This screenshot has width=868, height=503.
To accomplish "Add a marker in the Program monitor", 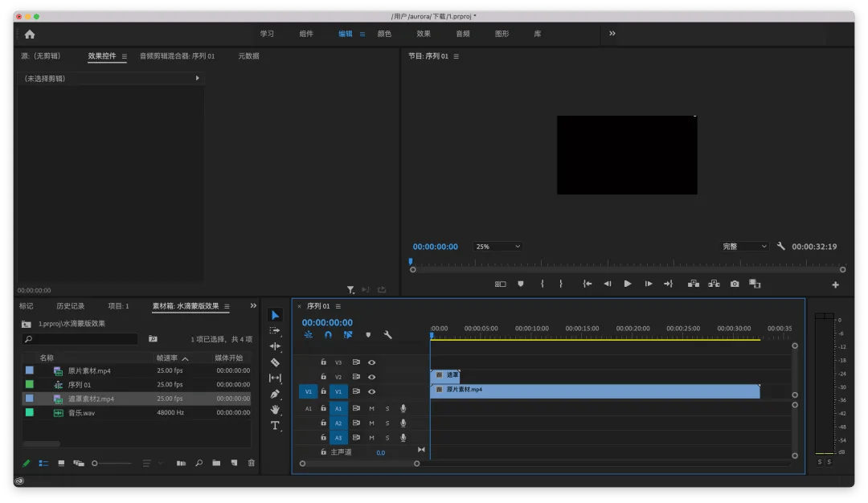I will [x=520, y=284].
